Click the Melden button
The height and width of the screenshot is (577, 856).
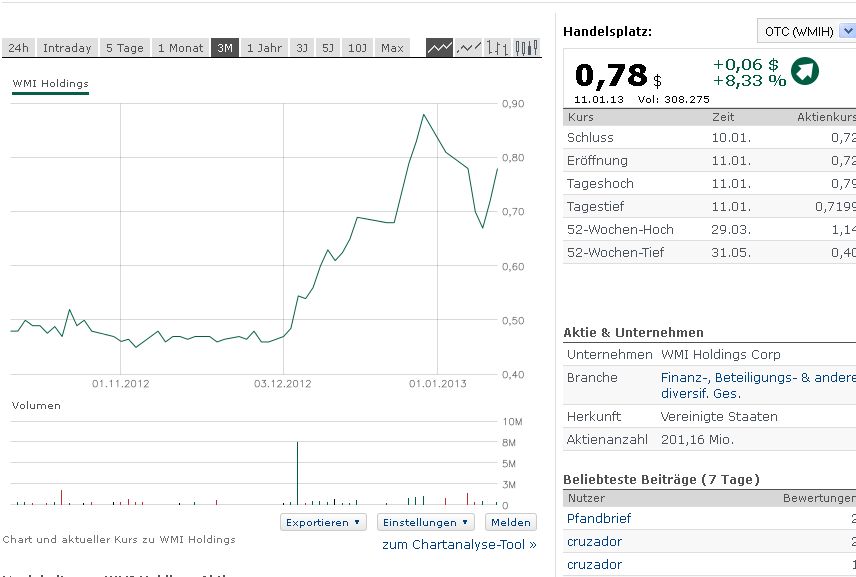510,522
